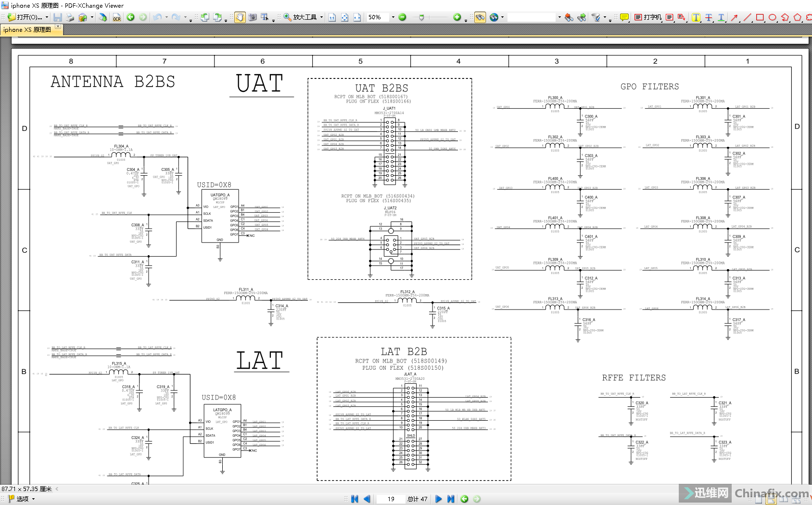This screenshot has width=812, height=505.
Task: Expand the scan icon's dropdown arrow
Action: [92, 17]
